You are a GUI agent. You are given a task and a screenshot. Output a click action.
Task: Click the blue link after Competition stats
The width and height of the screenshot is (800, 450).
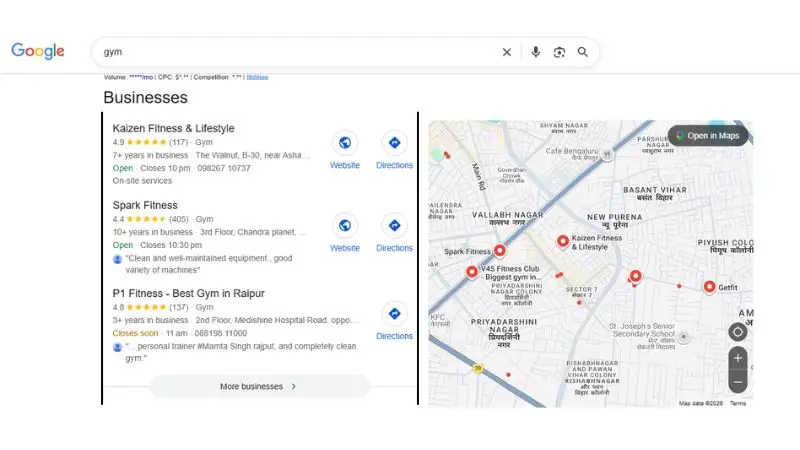pos(257,77)
